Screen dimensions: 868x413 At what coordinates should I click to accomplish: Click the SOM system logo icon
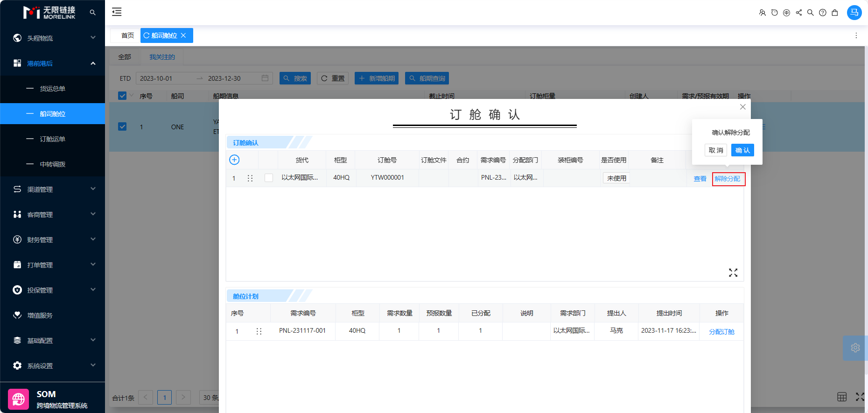[x=18, y=399]
